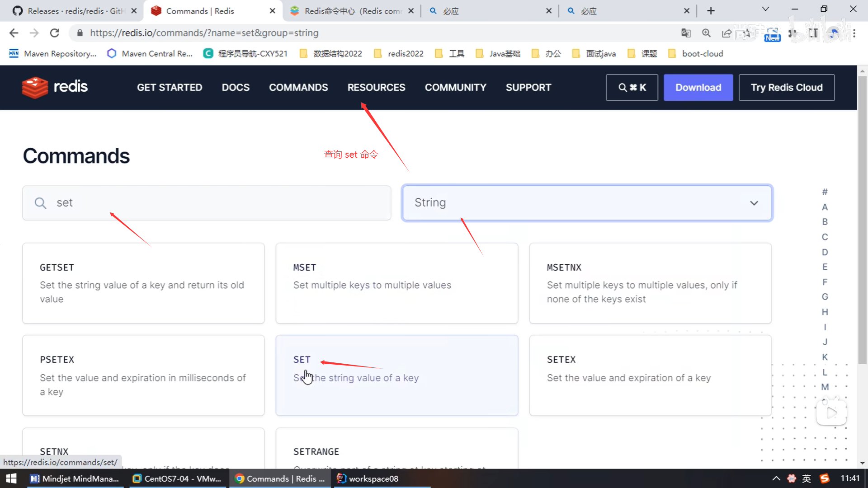Click the share page icon in the address bar
This screenshot has width=868, height=488.
(726, 33)
